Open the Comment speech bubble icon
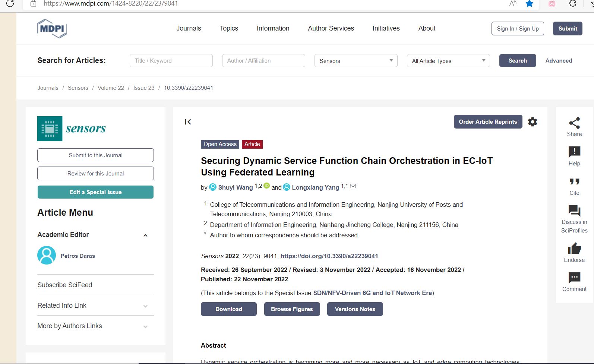This screenshot has height=364, width=594. click(574, 278)
